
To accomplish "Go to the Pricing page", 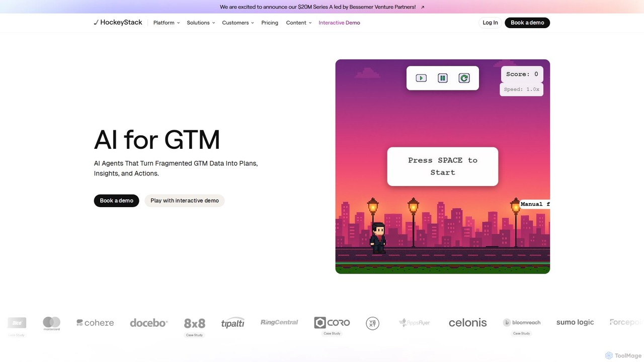I will pyautogui.click(x=270, y=23).
